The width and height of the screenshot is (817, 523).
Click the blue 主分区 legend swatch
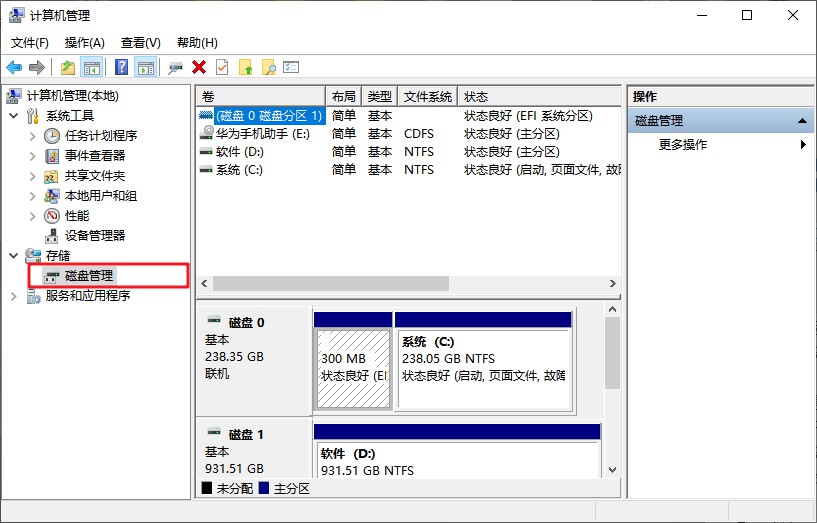(x=264, y=488)
